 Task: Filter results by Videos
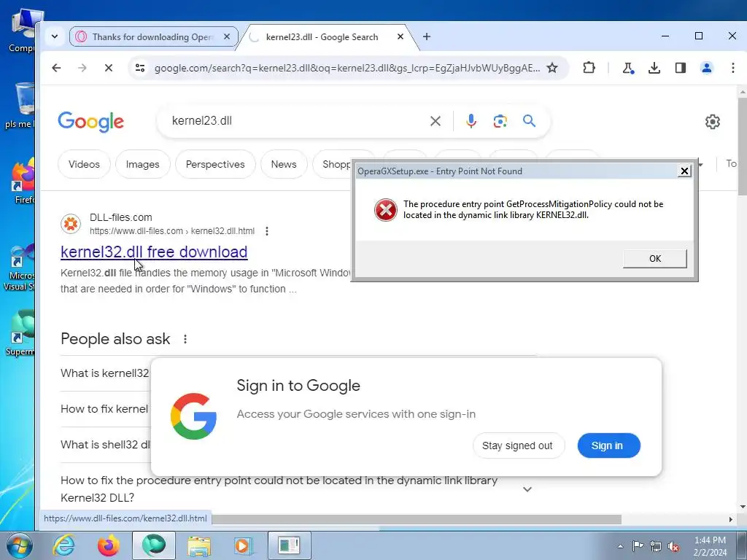click(84, 164)
